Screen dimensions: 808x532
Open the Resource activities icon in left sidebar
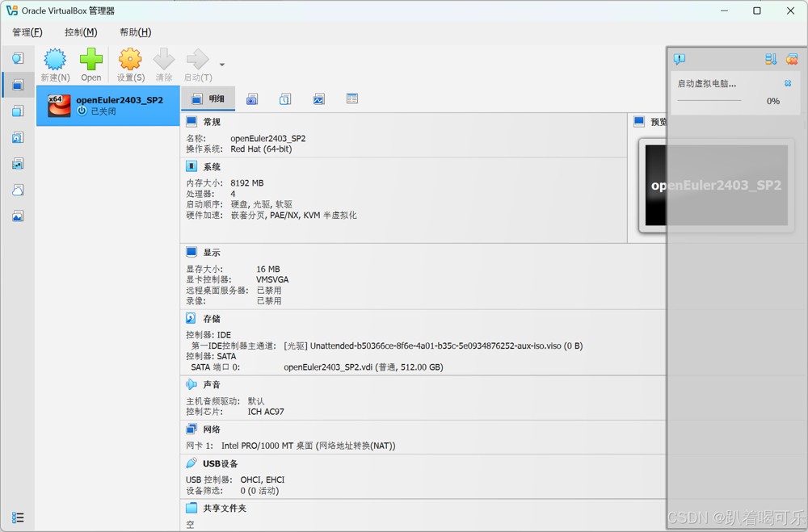coord(18,216)
